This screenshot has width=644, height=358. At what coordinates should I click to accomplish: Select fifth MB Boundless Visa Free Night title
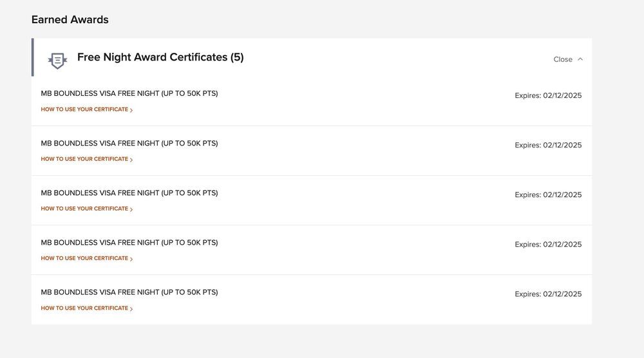(129, 292)
